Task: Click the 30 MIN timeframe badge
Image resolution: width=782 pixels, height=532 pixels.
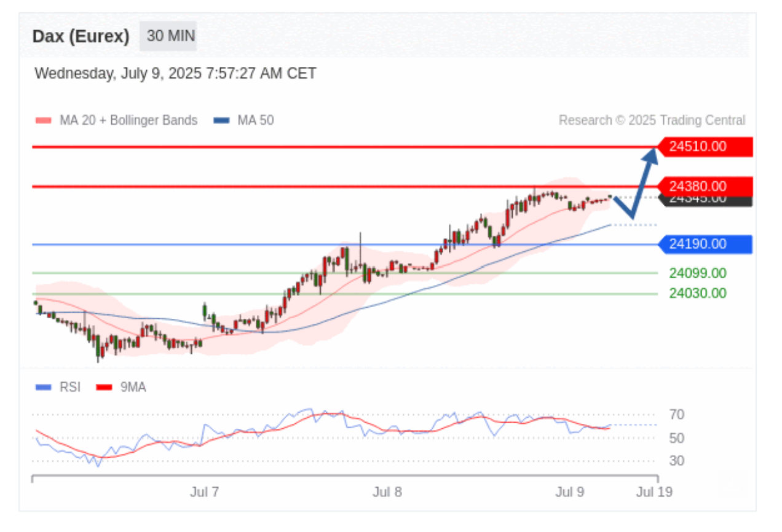Action: click(x=168, y=36)
